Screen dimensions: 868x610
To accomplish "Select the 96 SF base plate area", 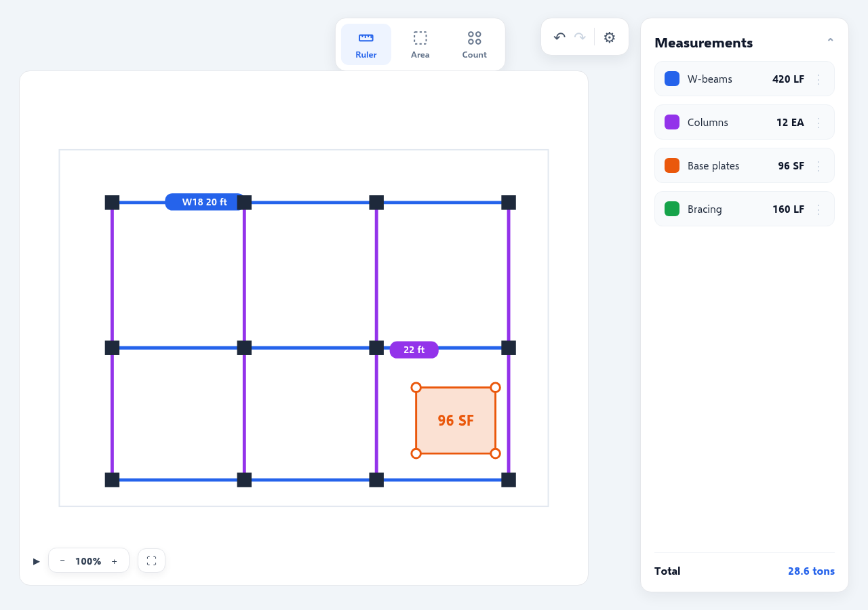I will click(x=456, y=420).
